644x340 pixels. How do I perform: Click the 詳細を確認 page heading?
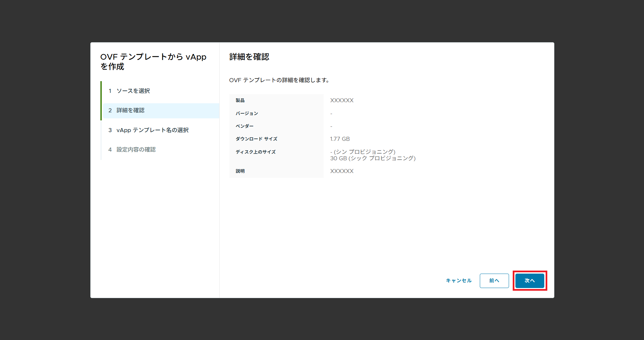coord(249,57)
